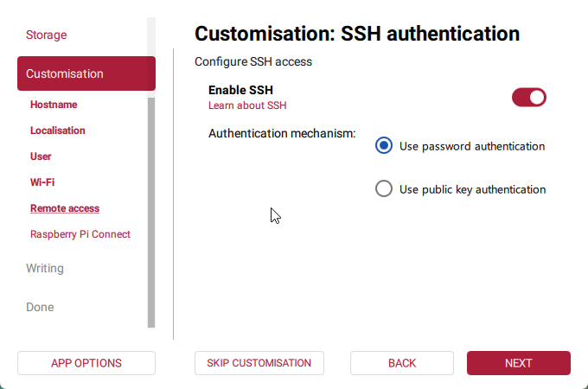The width and height of the screenshot is (588, 389).
Task: Go to the Storage step in sidebar
Action: click(x=47, y=35)
